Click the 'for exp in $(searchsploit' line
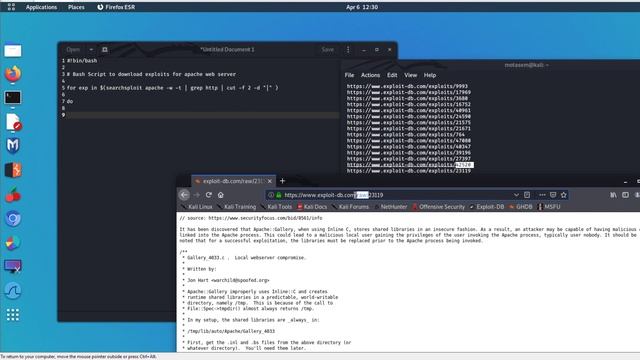The height and width of the screenshot is (360, 640). tap(173, 88)
